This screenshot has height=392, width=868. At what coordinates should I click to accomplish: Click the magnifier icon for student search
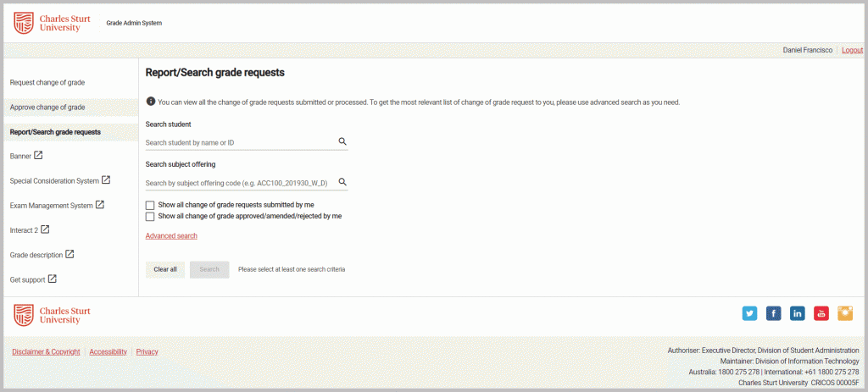pos(342,141)
